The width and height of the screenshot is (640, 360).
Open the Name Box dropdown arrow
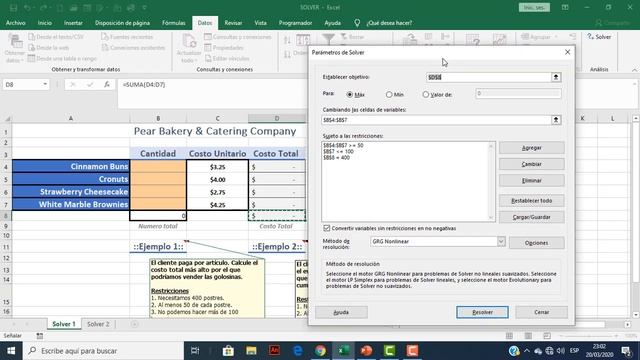45,84
